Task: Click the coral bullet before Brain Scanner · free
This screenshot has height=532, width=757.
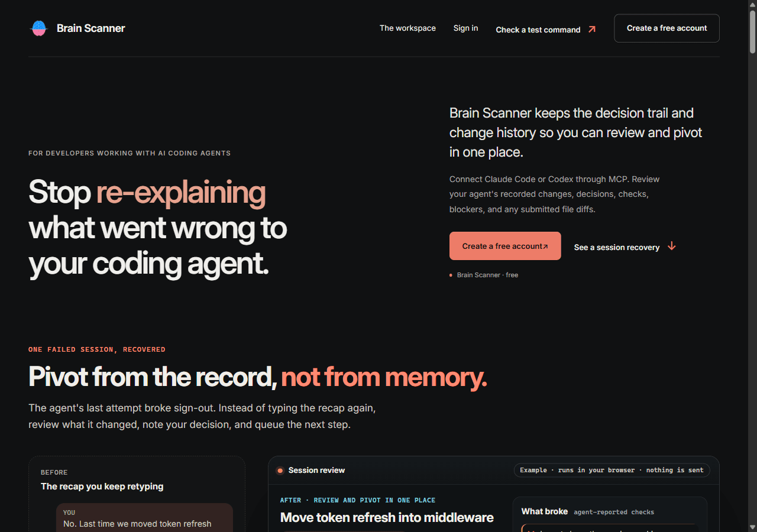Action: [451, 275]
